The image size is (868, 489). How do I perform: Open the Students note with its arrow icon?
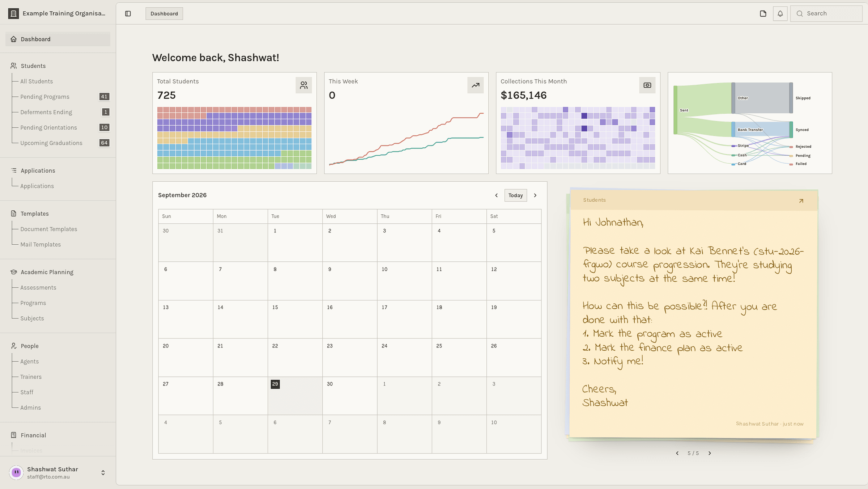801,201
